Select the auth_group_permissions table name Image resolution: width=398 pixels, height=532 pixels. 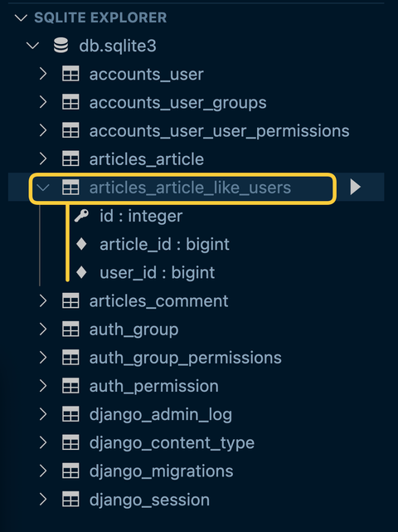click(x=186, y=359)
